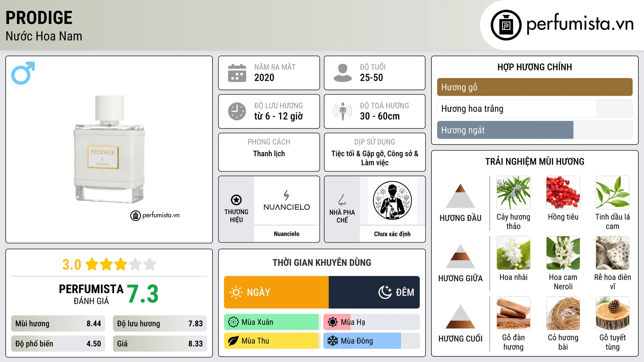Click the perfumista.vn site name in the header
The height and width of the screenshot is (362, 644).
click(x=580, y=24)
